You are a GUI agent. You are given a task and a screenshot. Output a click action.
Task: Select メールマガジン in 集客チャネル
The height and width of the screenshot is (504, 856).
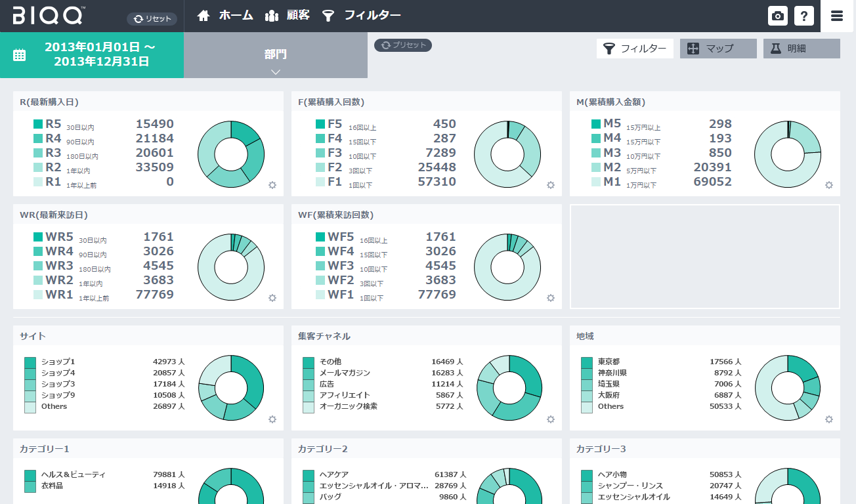click(345, 373)
